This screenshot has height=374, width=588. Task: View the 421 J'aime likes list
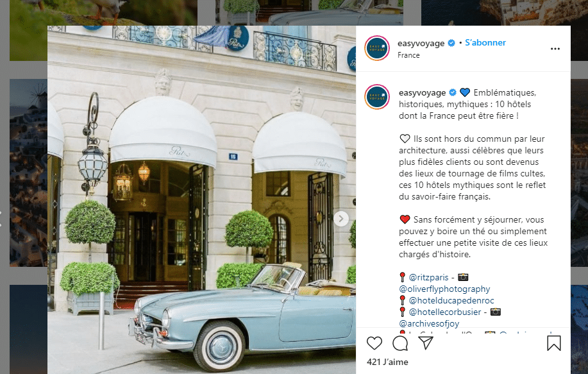coord(387,362)
